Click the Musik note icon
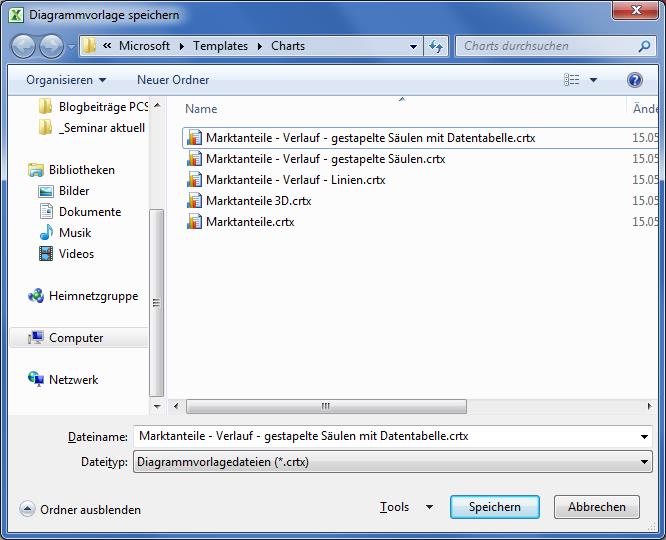666x540 pixels. (46, 232)
